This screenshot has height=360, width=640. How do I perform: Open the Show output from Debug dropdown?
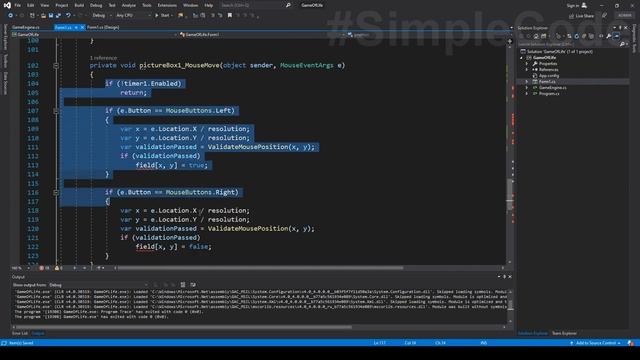tap(98, 285)
